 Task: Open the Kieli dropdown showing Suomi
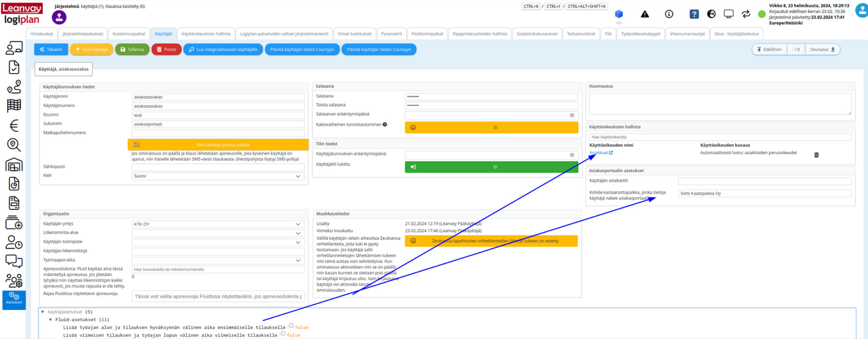(x=218, y=176)
